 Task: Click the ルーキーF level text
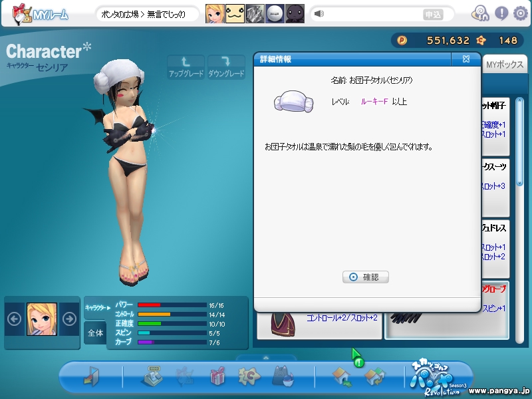point(374,102)
